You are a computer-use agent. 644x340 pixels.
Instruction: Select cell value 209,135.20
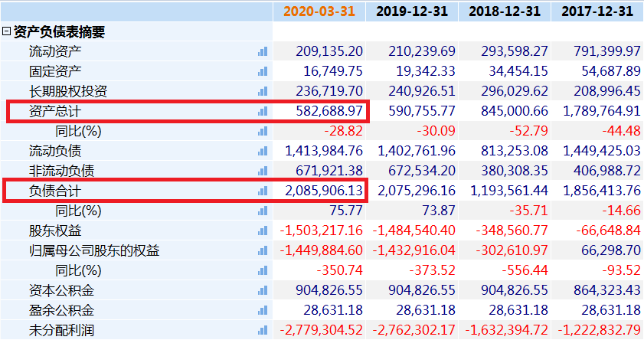point(329,51)
